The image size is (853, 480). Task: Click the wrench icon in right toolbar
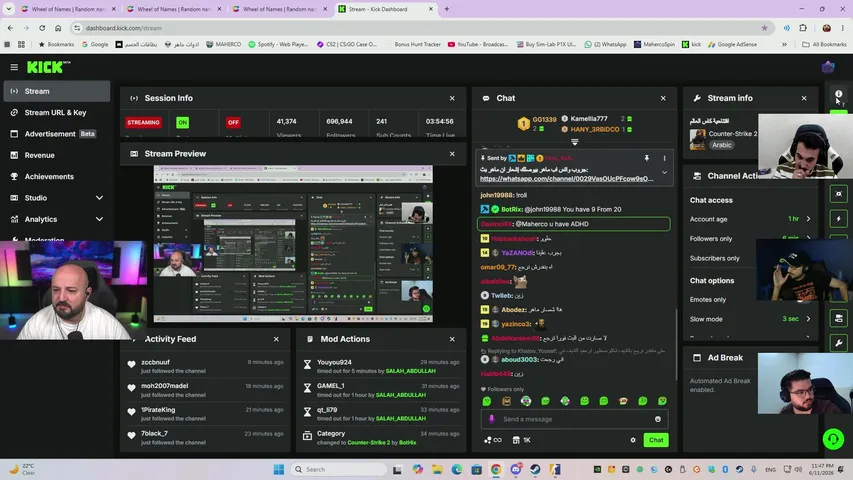point(838,343)
